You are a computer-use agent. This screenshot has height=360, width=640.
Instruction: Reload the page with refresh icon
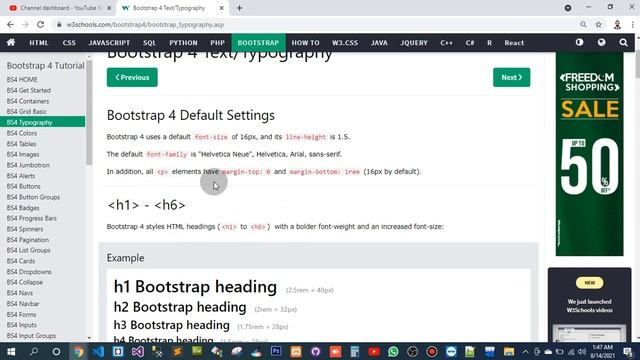click(x=40, y=24)
